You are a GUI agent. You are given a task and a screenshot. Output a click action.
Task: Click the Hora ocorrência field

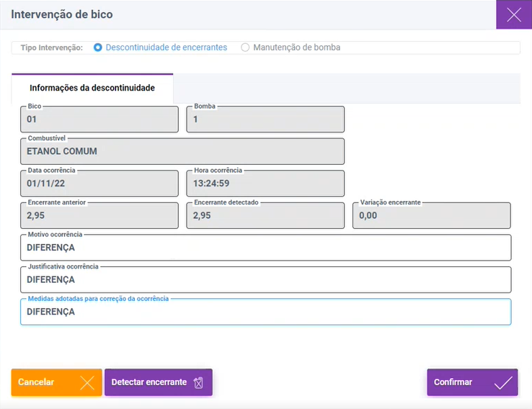(265, 184)
